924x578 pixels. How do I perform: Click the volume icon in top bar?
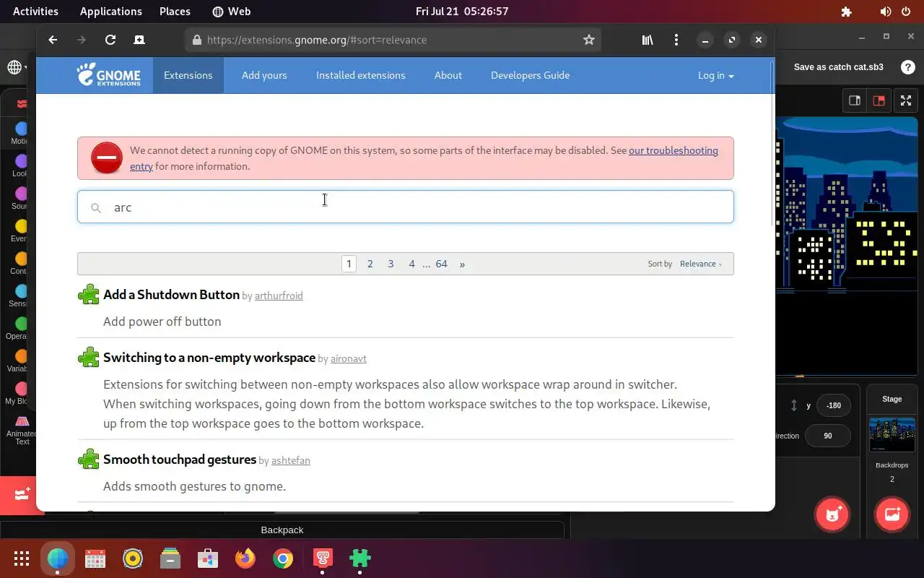pos(886,12)
